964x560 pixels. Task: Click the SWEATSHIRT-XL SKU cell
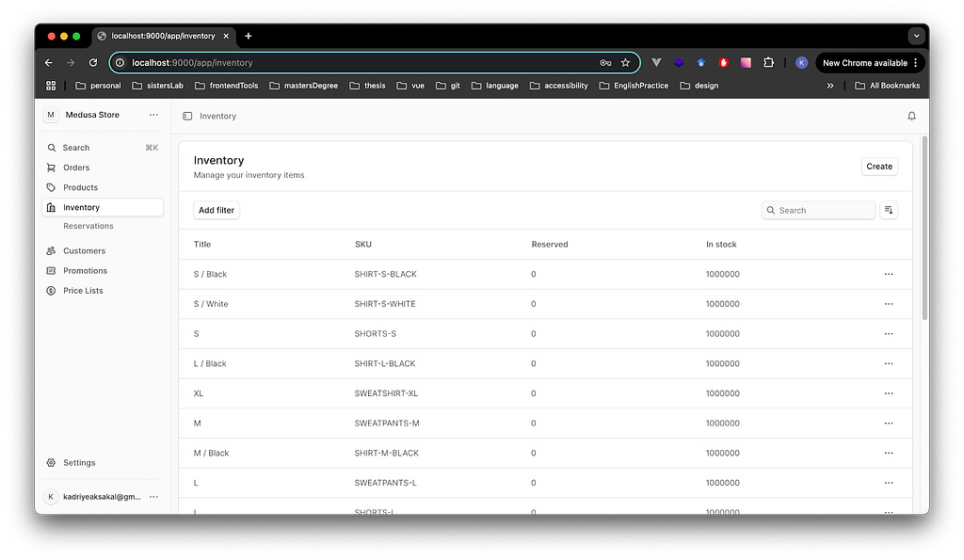pyautogui.click(x=386, y=393)
